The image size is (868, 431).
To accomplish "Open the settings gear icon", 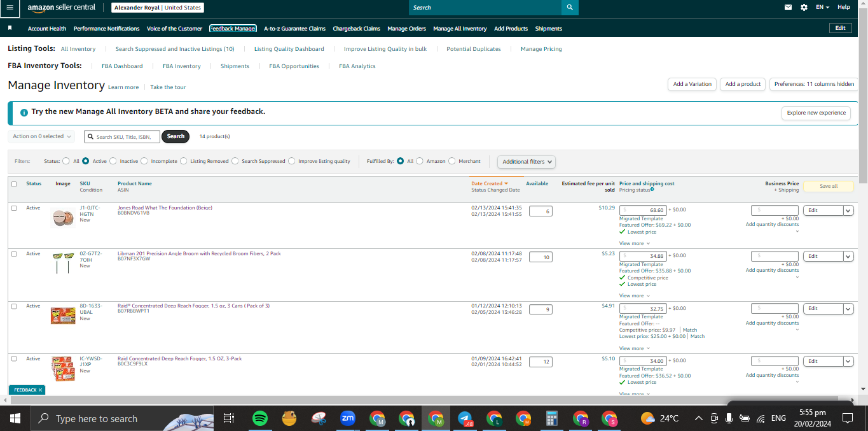I will (804, 7).
